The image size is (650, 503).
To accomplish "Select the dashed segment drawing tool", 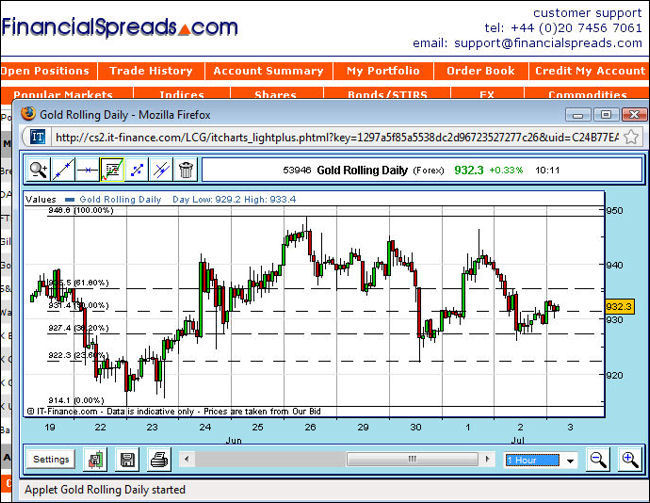I will click(137, 170).
